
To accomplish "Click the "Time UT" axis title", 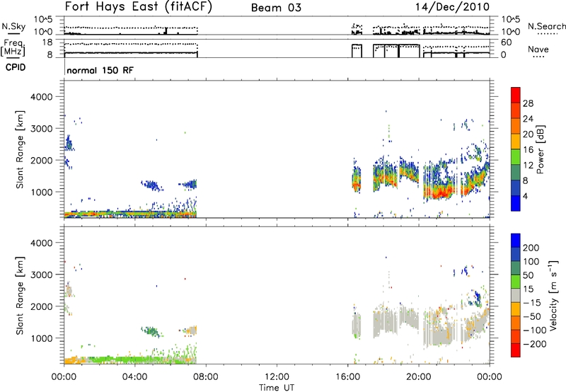I will tap(277, 387).
